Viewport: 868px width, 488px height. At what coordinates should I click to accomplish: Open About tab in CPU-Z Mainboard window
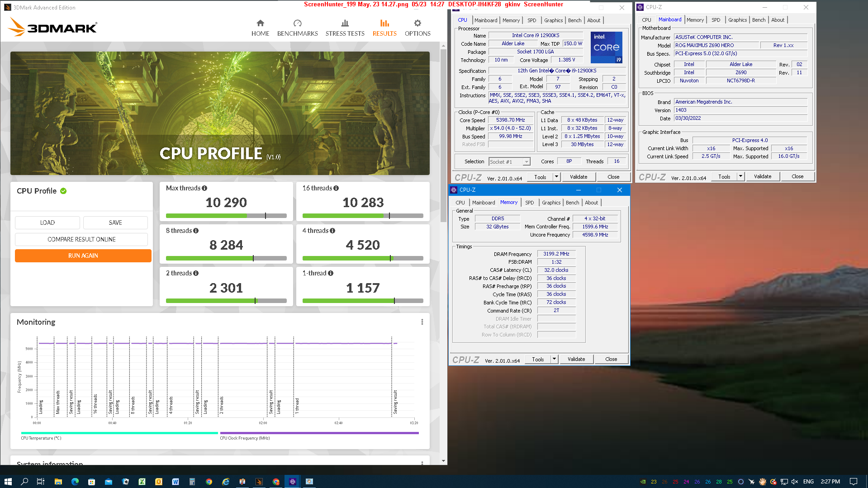coord(778,20)
